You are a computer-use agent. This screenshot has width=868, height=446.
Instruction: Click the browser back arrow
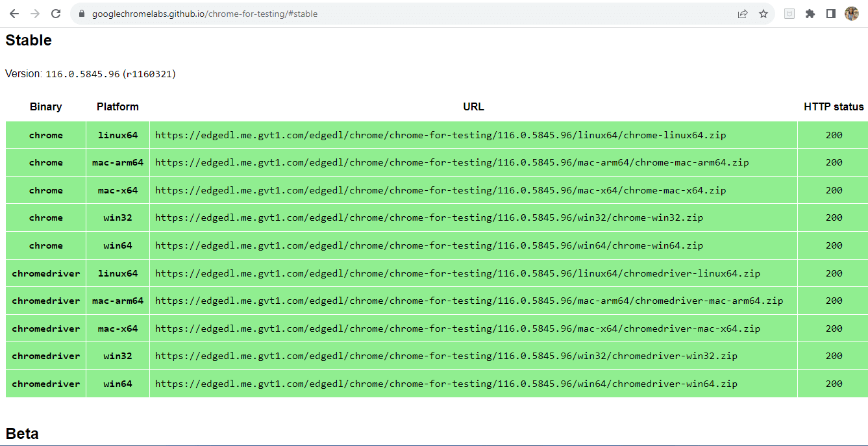(x=14, y=14)
